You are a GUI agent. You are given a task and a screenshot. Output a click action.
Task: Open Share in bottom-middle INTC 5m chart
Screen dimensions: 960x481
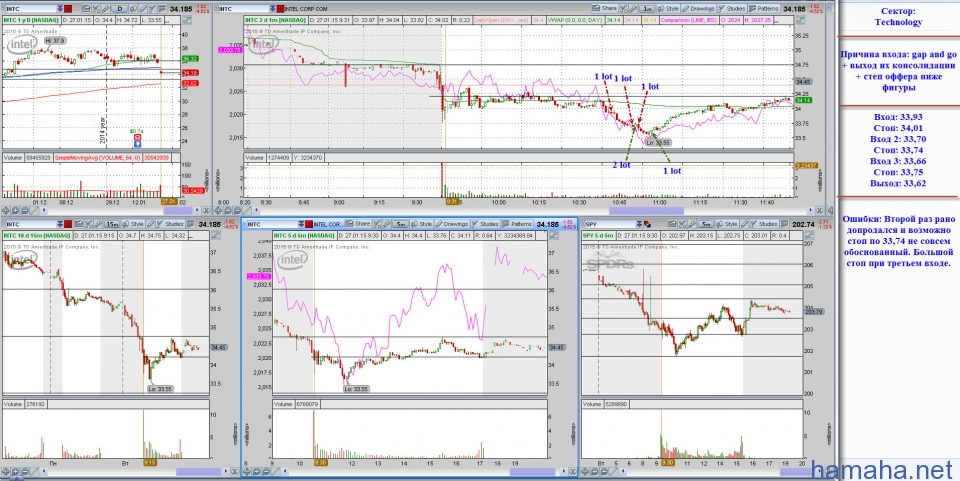358,224
